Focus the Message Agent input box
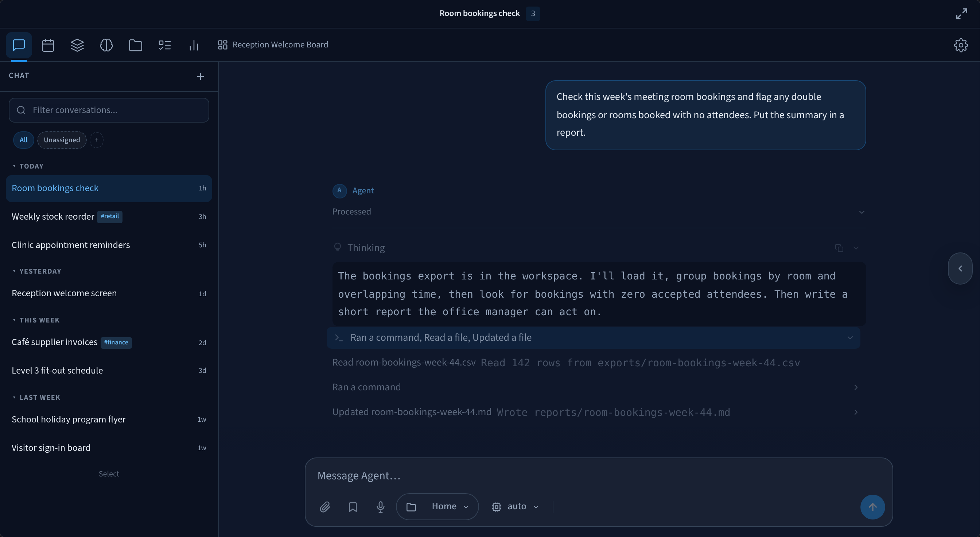980x537 pixels. pyautogui.click(x=598, y=475)
